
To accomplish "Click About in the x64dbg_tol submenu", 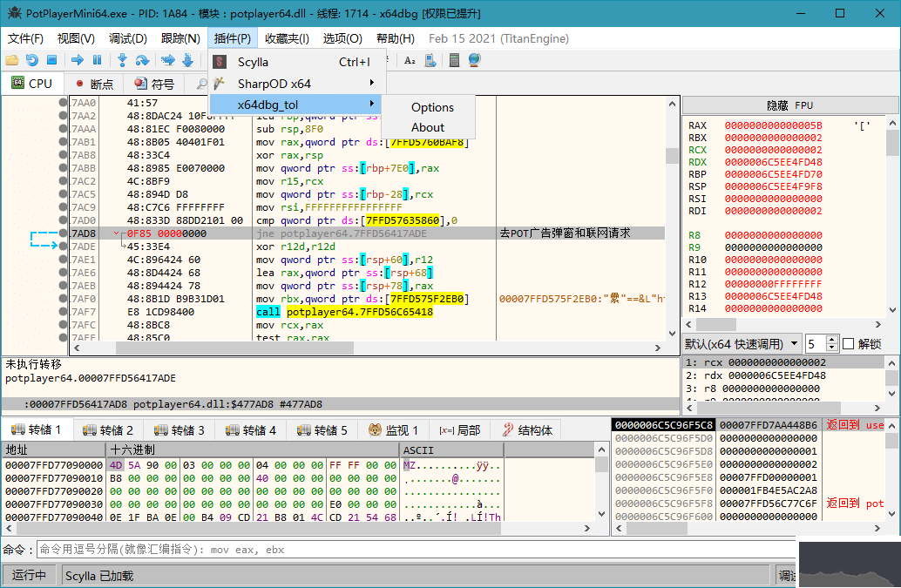I will [427, 126].
